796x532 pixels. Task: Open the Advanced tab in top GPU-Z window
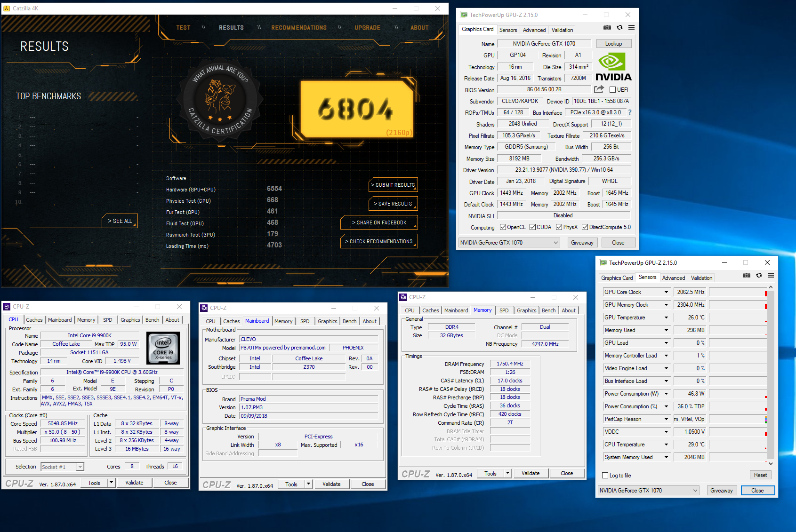[x=534, y=30]
